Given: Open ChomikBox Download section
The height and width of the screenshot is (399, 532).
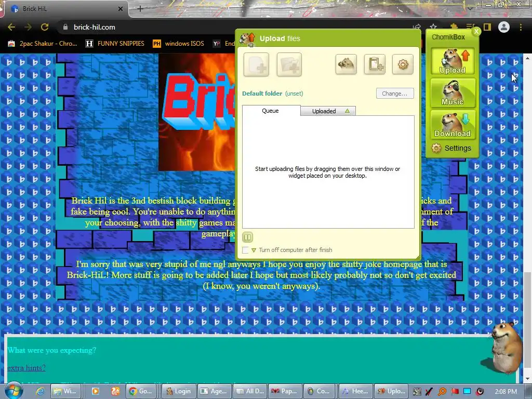Looking at the screenshot, I should pyautogui.click(x=453, y=125).
